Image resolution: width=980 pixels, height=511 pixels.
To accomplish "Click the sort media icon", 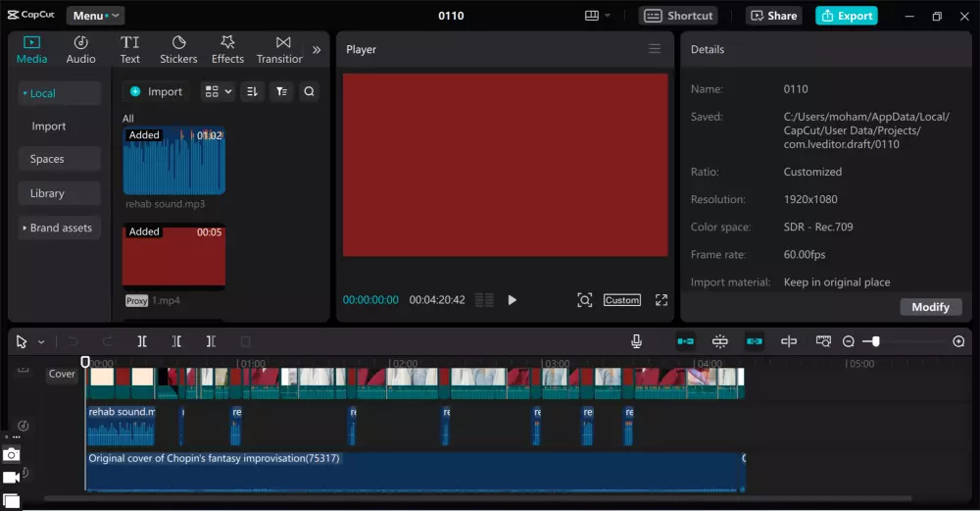I will click(x=252, y=91).
